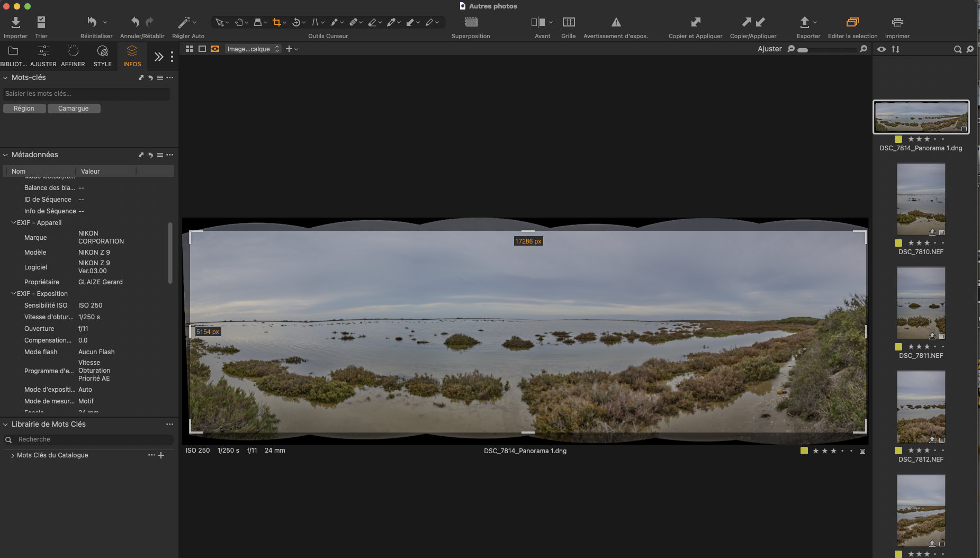This screenshot has width=980, height=558.
Task: Expand Mots Clés du Catalogue
Action: click(12, 455)
